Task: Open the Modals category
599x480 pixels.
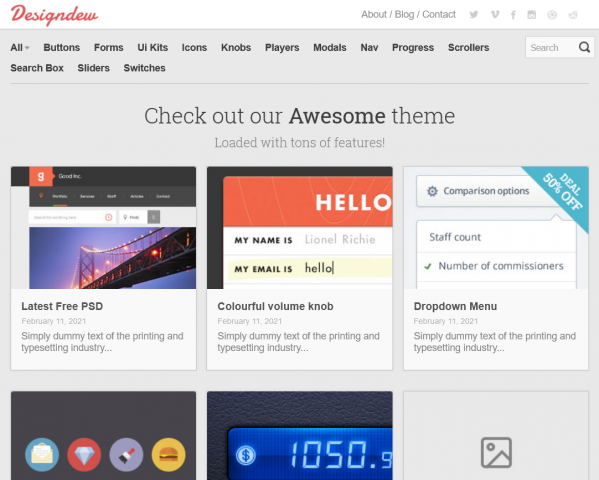Action: 330,47
